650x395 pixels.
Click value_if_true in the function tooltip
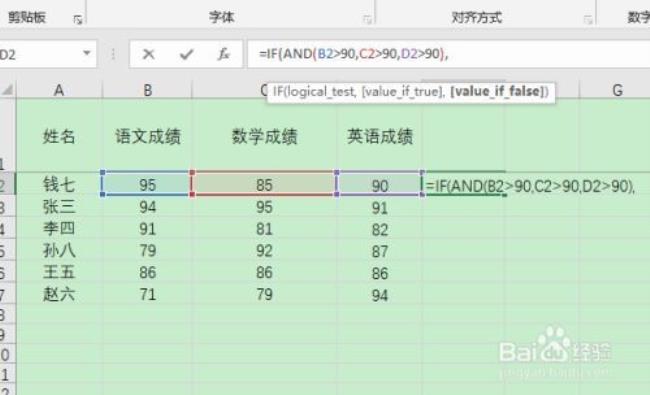403,91
